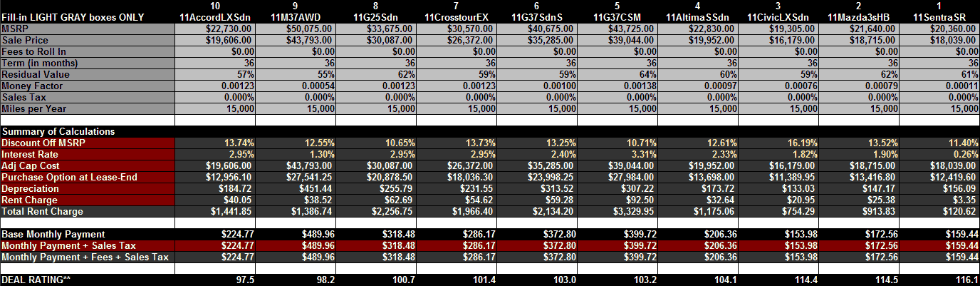980x286 pixels.
Task: Click the Residual Value row label
Action: (x=88, y=74)
